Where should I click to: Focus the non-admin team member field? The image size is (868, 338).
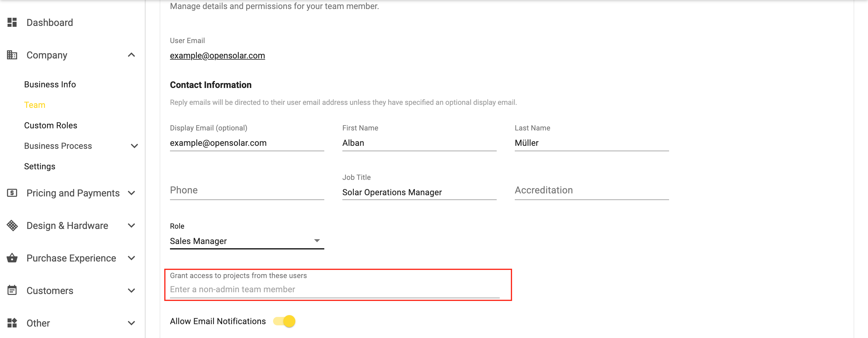point(335,289)
